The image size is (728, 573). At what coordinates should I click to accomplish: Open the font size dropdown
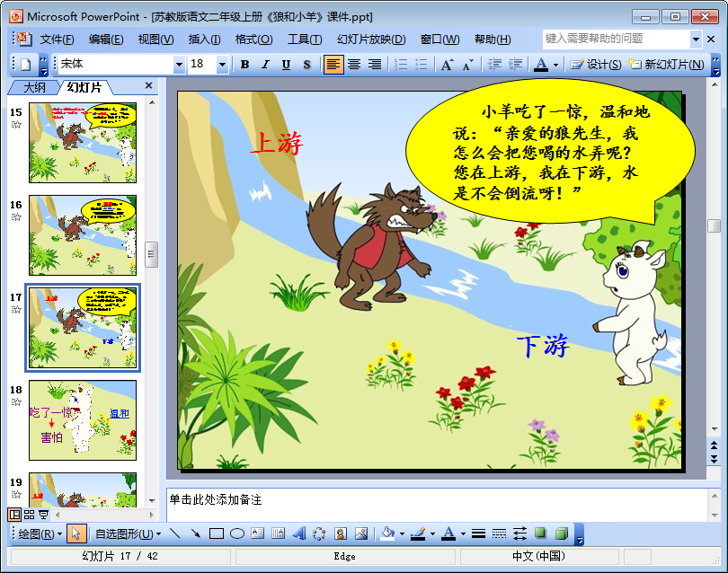pos(222,65)
